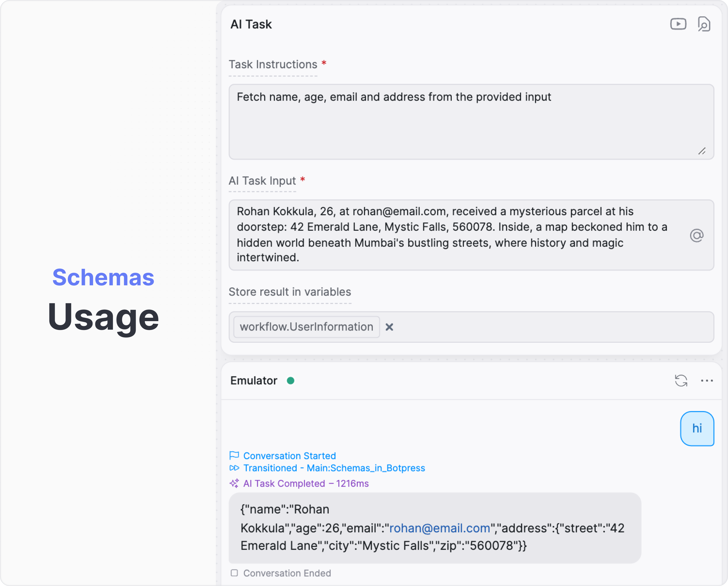Open the video tutorial icon in AI Task header
This screenshot has width=728, height=586.
tap(678, 24)
